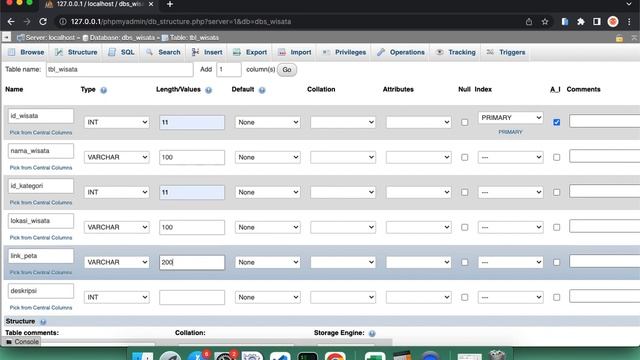640x360 pixels.
Task: Open the Browse tab
Action: [x=27, y=52]
